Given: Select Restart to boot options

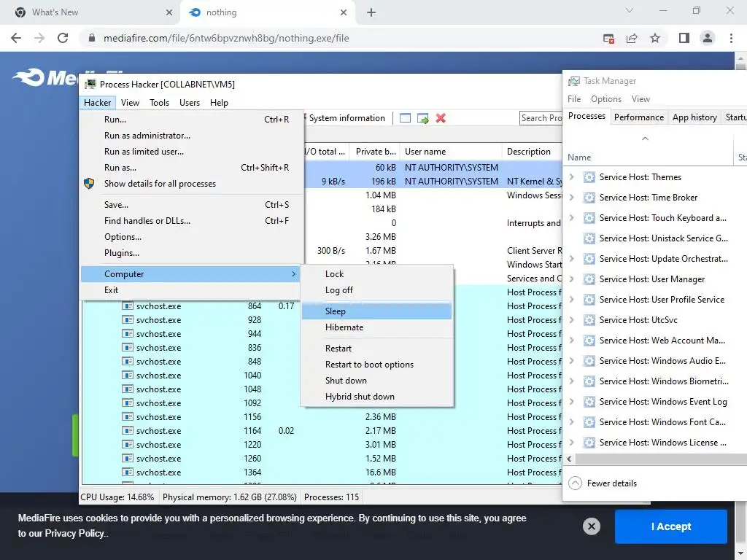Looking at the screenshot, I should pyautogui.click(x=377, y=365).
